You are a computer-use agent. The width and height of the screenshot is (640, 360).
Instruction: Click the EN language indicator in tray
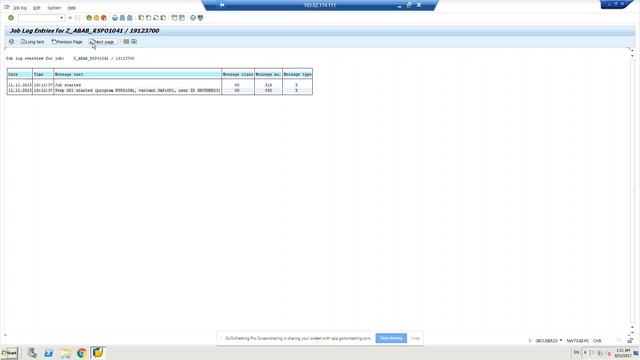(x=576, y=353)
